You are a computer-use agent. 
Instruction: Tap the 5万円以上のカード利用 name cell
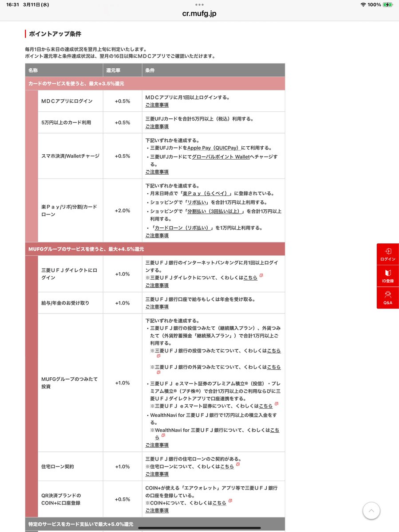71,122
